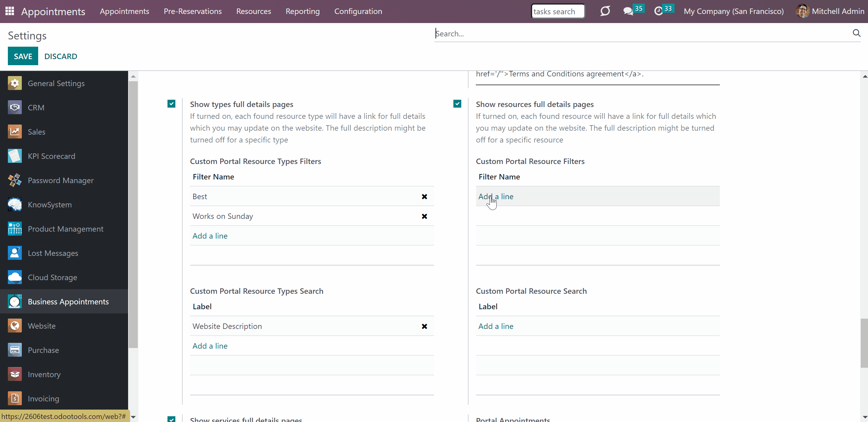Remove the Best filter row
Image resolution: width=868 pixels, height=422 pixels.
coord(424,197)
